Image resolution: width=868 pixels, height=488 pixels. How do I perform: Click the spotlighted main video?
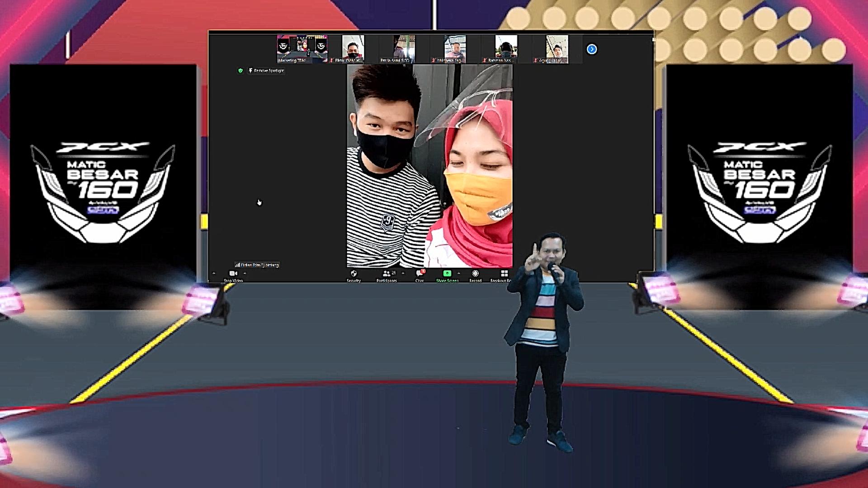(x=429, y=166)
